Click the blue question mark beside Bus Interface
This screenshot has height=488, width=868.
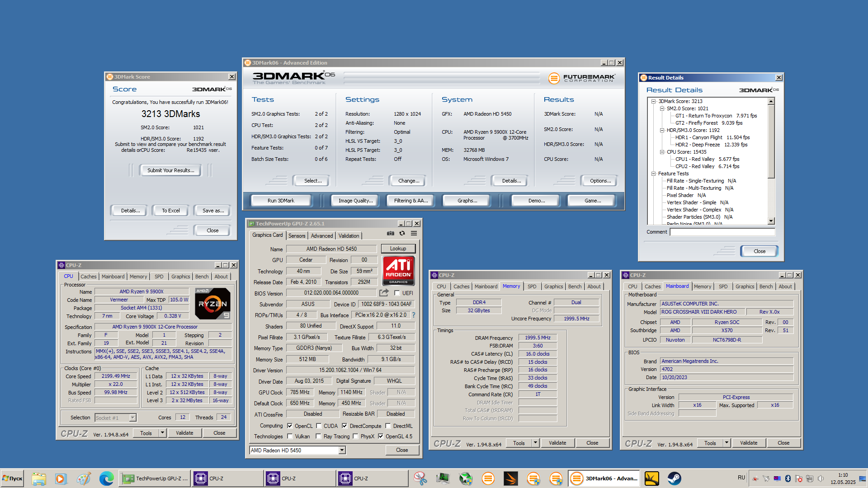(x=414, y=315)
